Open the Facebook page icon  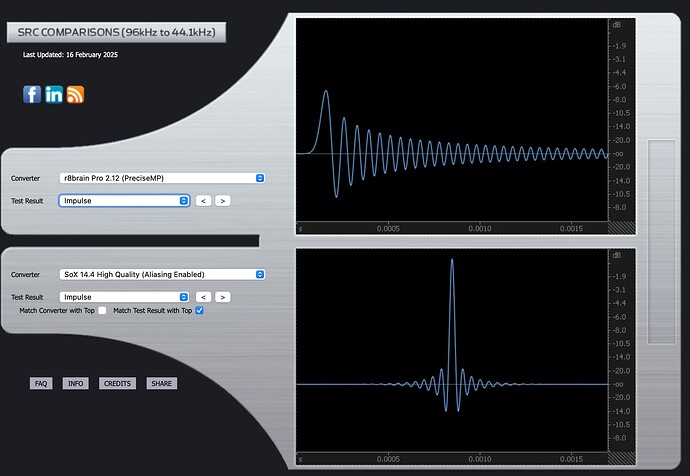(x=32, y=95)
